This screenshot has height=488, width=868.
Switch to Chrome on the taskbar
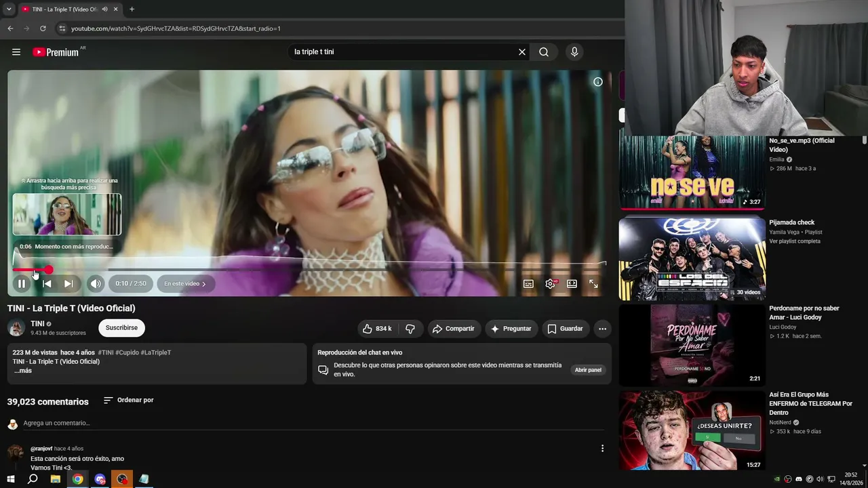pos(78,479)
